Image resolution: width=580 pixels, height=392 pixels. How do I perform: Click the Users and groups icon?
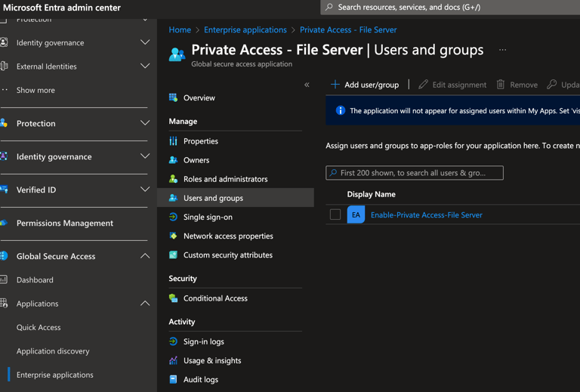coord(173,198)
